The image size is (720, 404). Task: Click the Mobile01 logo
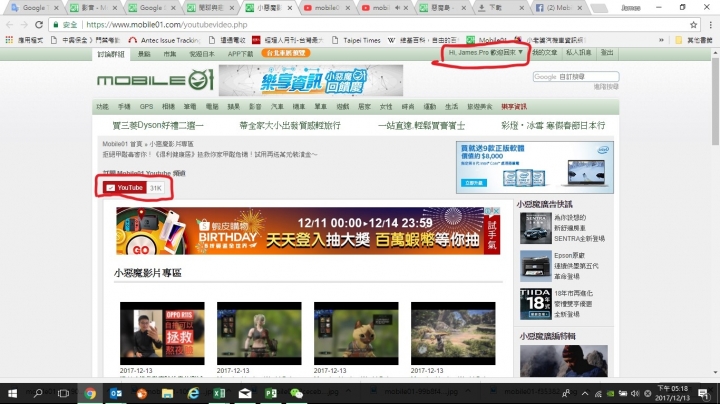point(155,80)
